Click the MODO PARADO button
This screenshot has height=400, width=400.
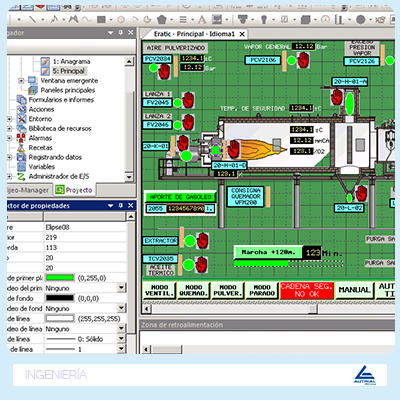(262, 290)
